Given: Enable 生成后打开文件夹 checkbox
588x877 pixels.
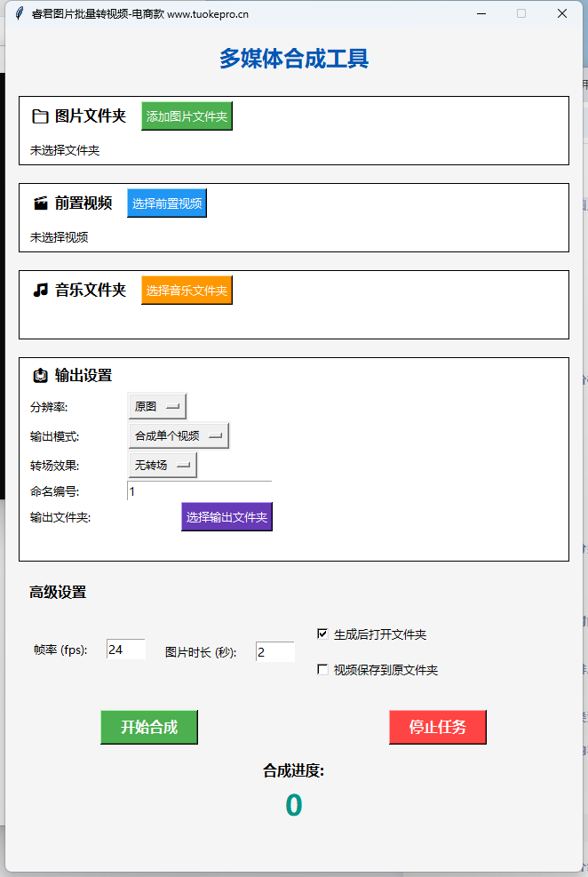Looking at the screenshot, I should pos(322,634).
